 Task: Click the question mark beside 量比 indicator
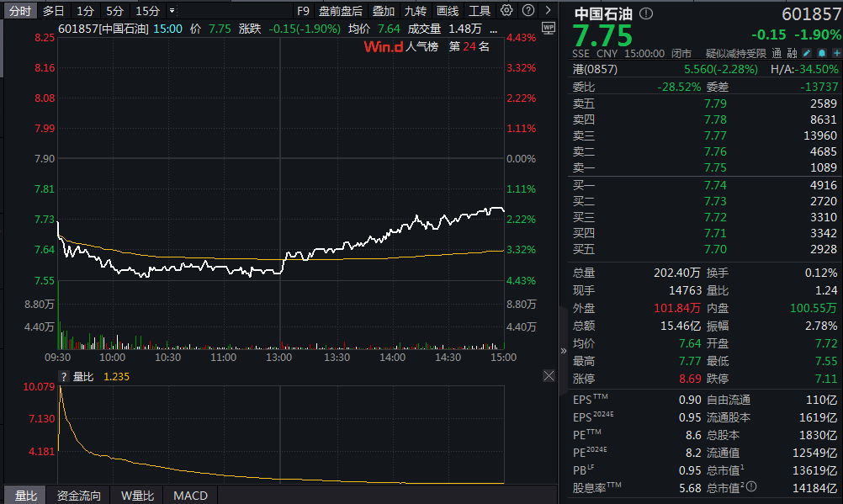click(63, 377)
